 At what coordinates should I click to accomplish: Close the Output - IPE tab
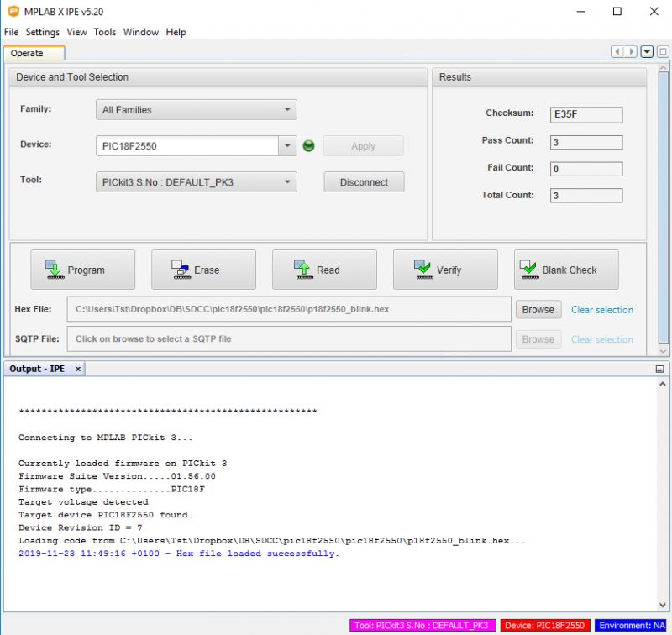point(77,369)
